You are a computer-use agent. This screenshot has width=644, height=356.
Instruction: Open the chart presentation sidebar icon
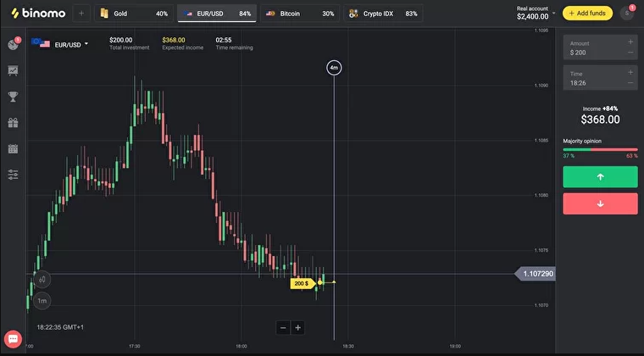click(14, 70)
